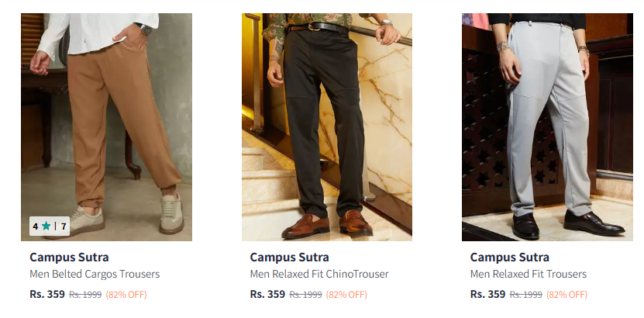
Task: Click Campus Sutra brand above Relaxed Fit Trousers
Action: coord(509,258)
